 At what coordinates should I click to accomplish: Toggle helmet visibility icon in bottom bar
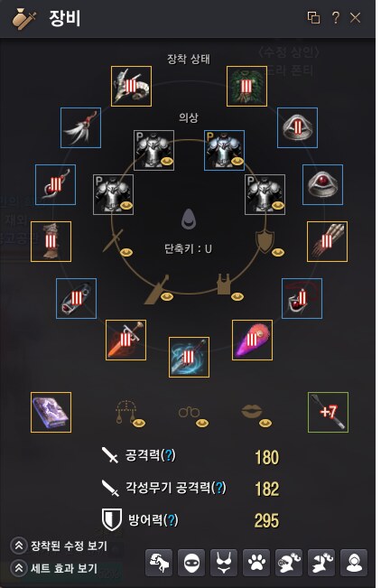(191, 563)
